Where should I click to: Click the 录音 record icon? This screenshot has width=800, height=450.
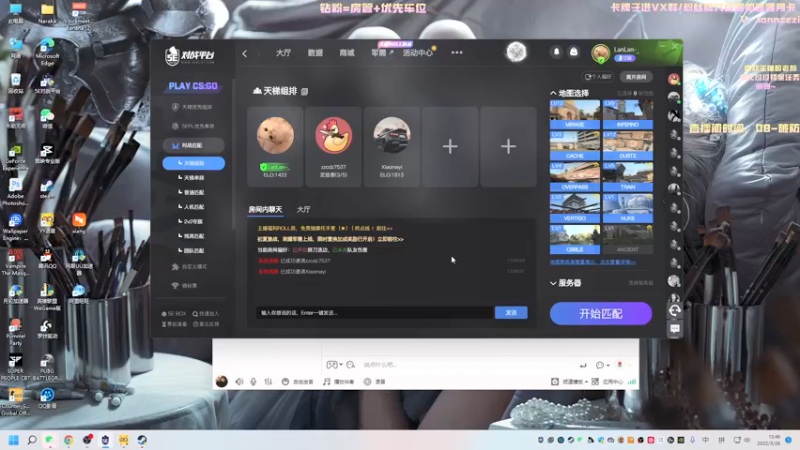[x=367, y=382]
